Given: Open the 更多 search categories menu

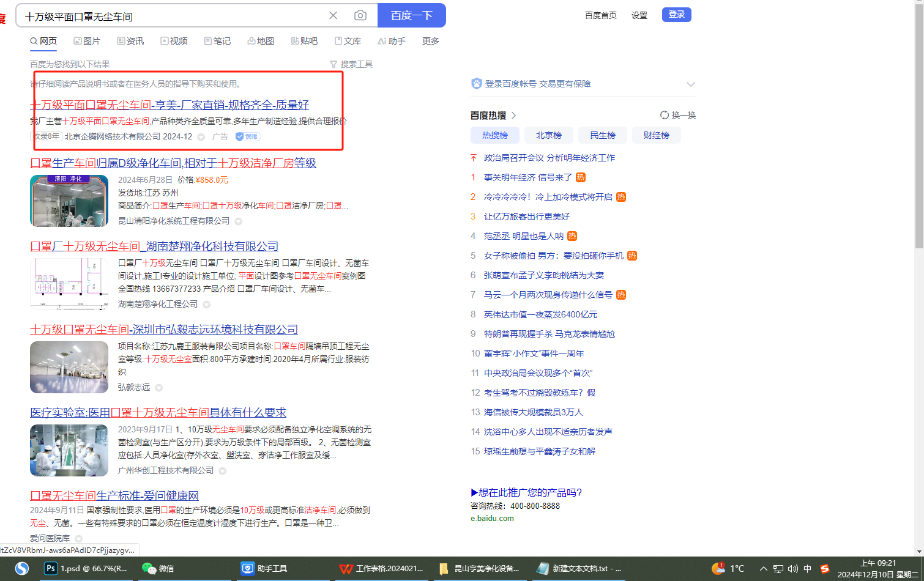Looking at the screenshot, I should (431, 41).
